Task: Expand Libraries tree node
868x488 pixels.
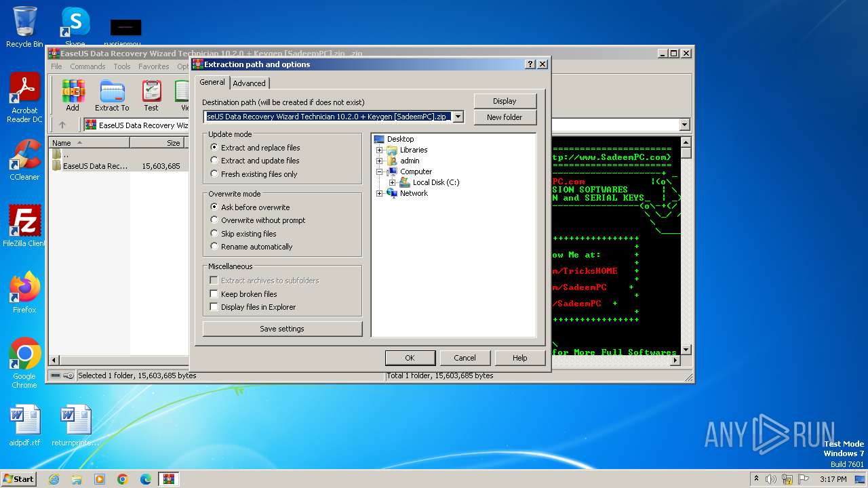Action: pos(380,150)
